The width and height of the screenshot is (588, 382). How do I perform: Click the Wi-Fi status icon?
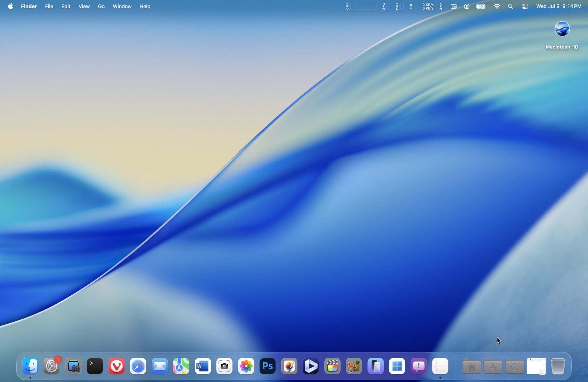497,6
